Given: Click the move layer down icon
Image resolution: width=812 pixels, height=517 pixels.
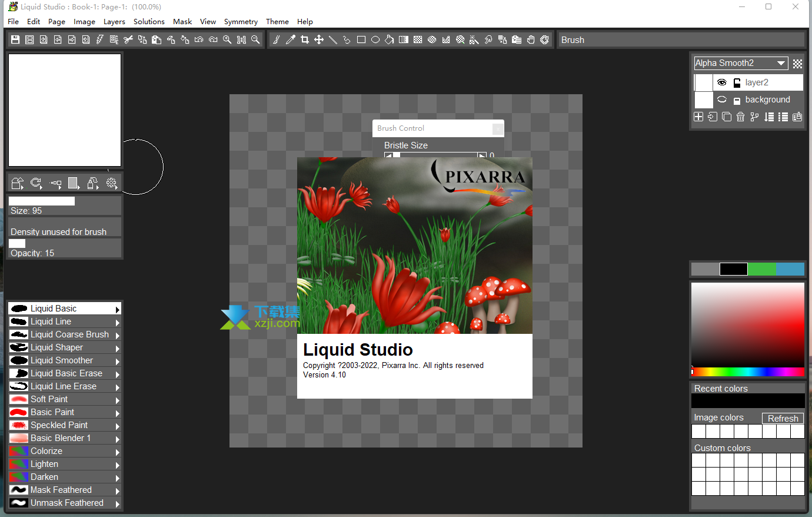Looking at the screenshot, I should coord(769,117).
